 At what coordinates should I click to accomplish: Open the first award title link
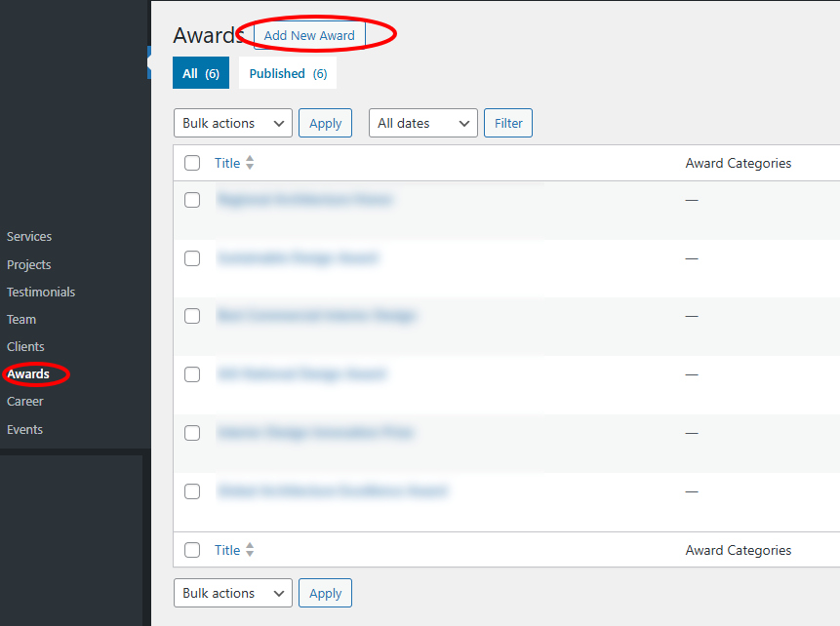(x=303, y=199)
